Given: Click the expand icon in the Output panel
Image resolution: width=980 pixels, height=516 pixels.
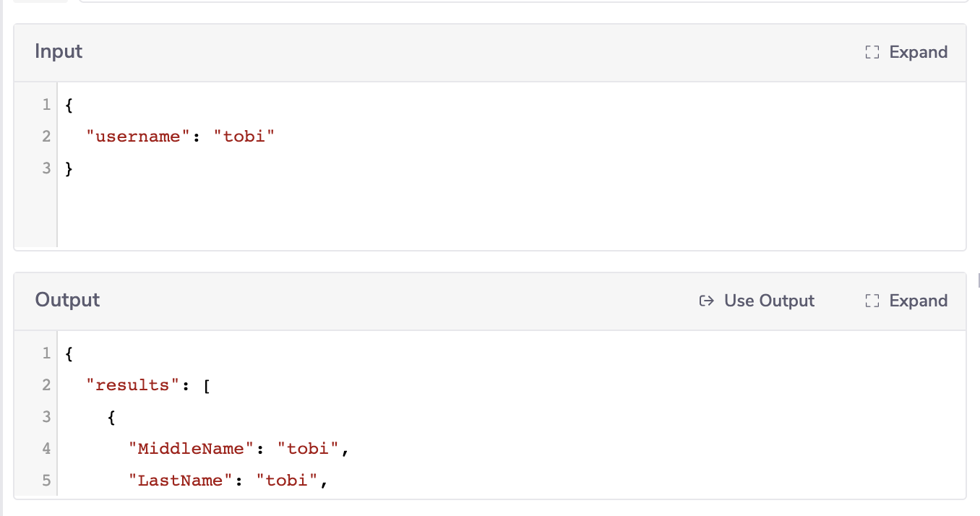Looking at the screenshot, I should click(x=872, y=301).
